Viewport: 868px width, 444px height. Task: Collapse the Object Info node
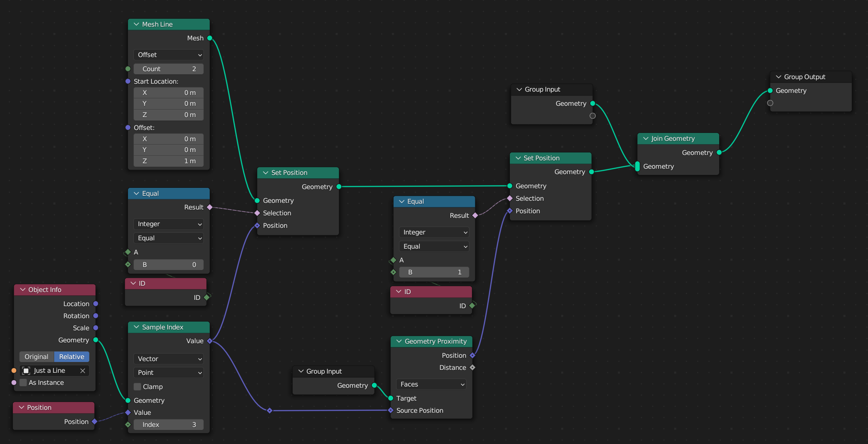[x=23, y=289]
